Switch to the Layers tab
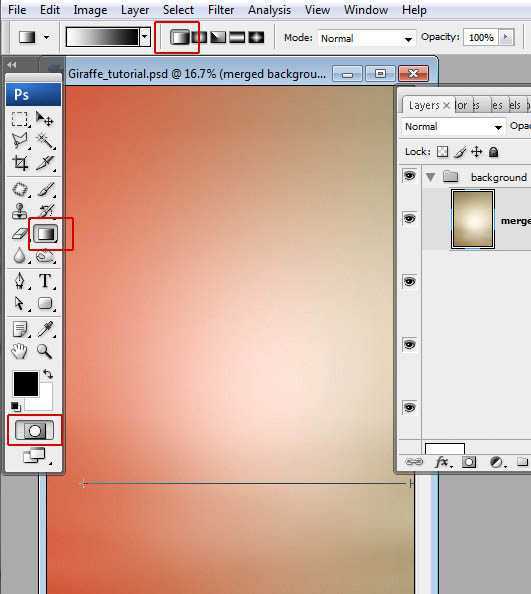 pyautogui.click(x=424, y=105)
